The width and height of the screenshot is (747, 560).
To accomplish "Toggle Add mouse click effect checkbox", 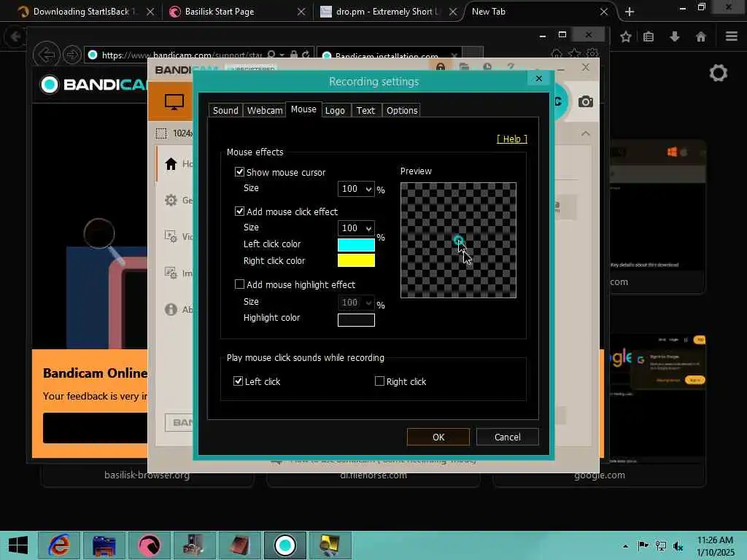I will pyautogui.click(x=239, y=211).
